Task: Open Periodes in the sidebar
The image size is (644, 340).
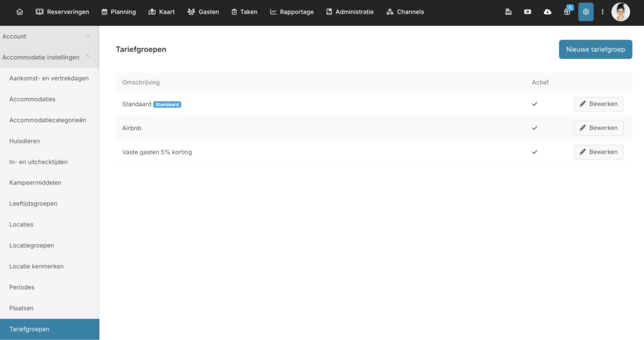Action: tap(22, 287)
